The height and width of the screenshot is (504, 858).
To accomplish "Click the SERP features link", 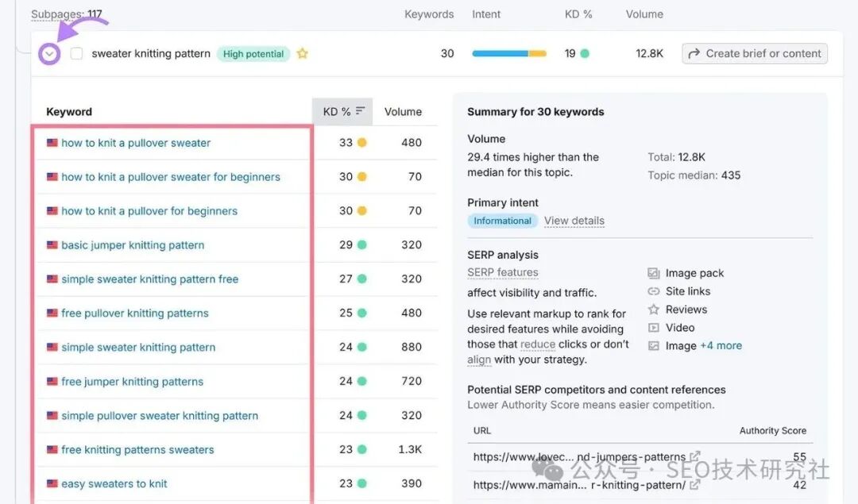I will (502, 272).
